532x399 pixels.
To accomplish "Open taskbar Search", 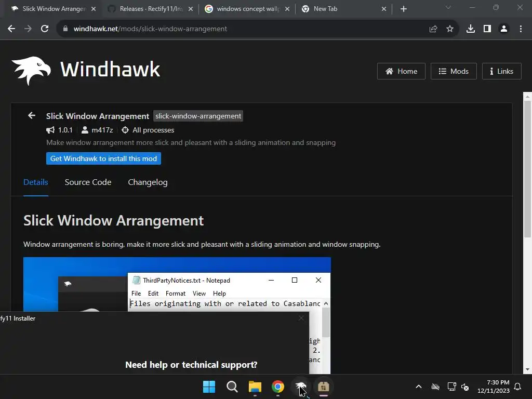I will (232, 387).
